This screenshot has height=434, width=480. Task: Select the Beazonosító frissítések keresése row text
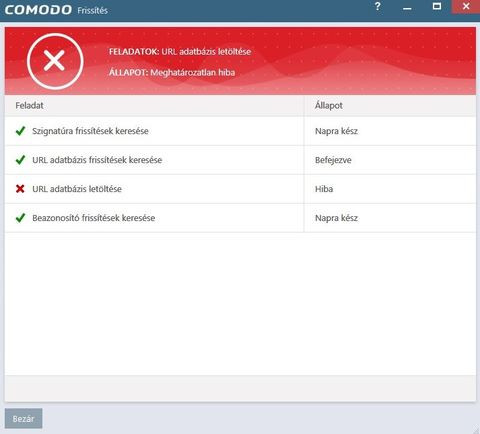pyautogui.click(x=94, y=218)
